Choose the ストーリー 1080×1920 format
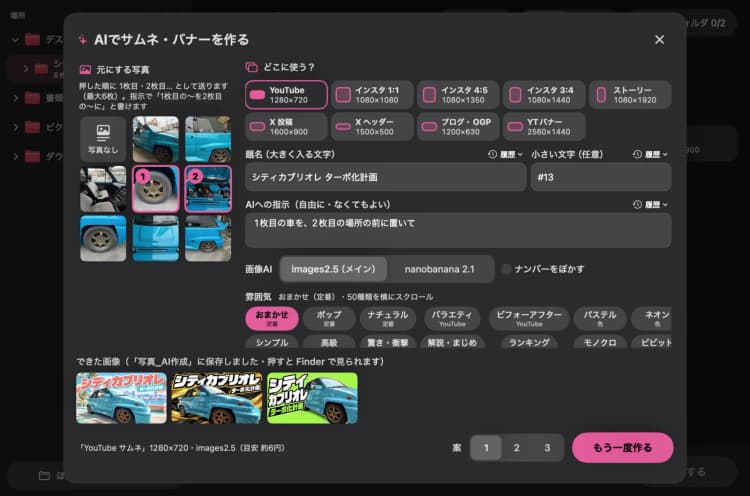The height and width of the screenshot is (496, 750). coord(630,95)
